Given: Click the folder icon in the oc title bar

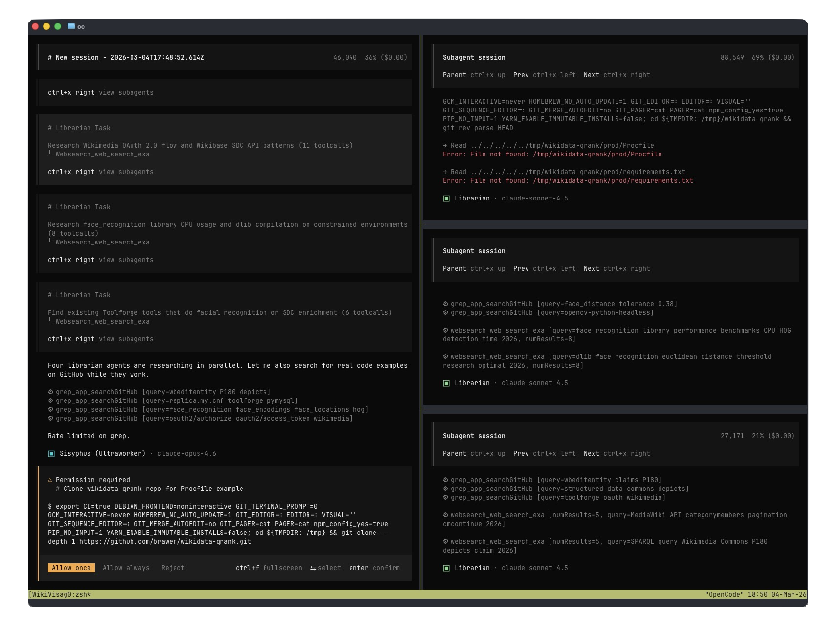Looking at the screenshot, I should [x=71, y=27].
